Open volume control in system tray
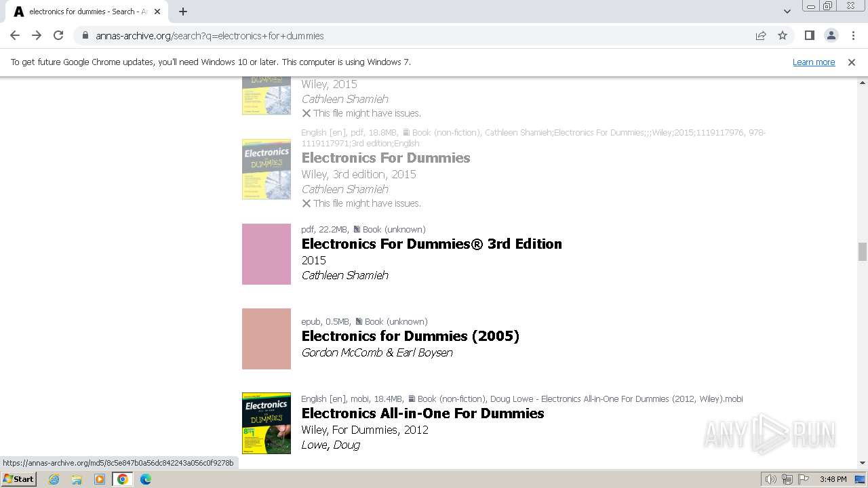This screenshot has height=488, width=868. [771, 479]
